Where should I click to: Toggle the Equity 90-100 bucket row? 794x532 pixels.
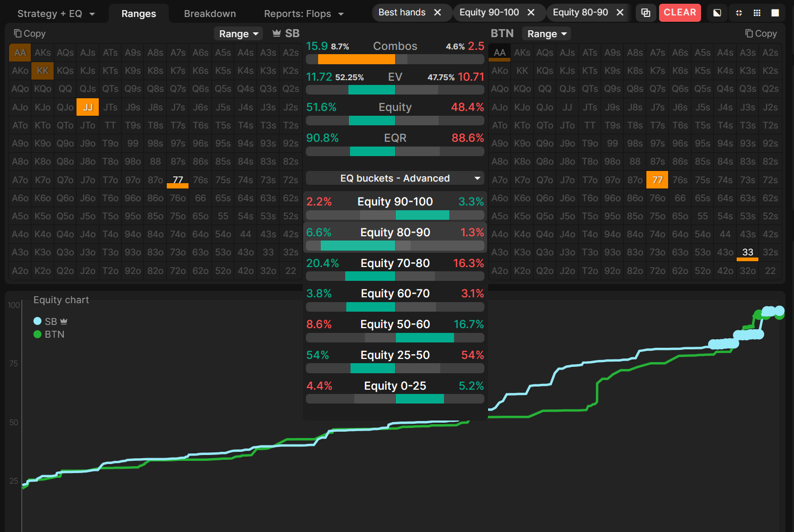click(x=395, y=207)
